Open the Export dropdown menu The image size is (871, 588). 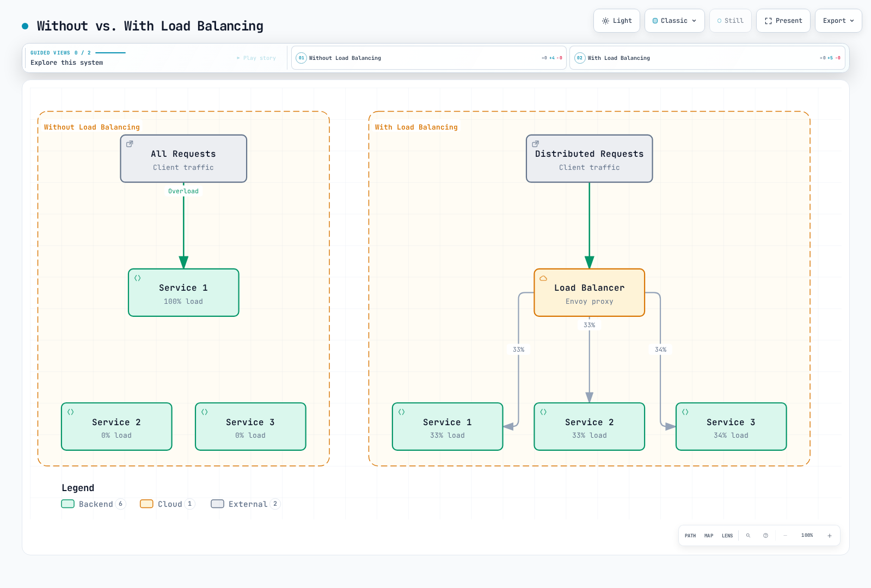[x=838, y=21]
